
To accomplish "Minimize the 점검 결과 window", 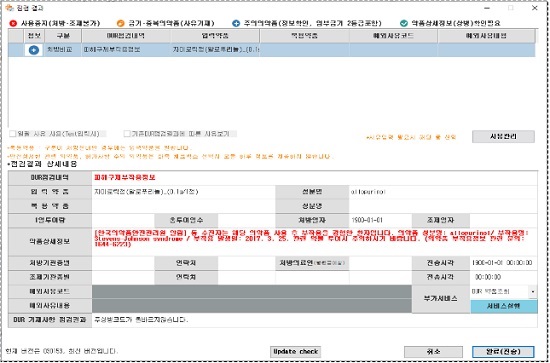I will point(487,8).
